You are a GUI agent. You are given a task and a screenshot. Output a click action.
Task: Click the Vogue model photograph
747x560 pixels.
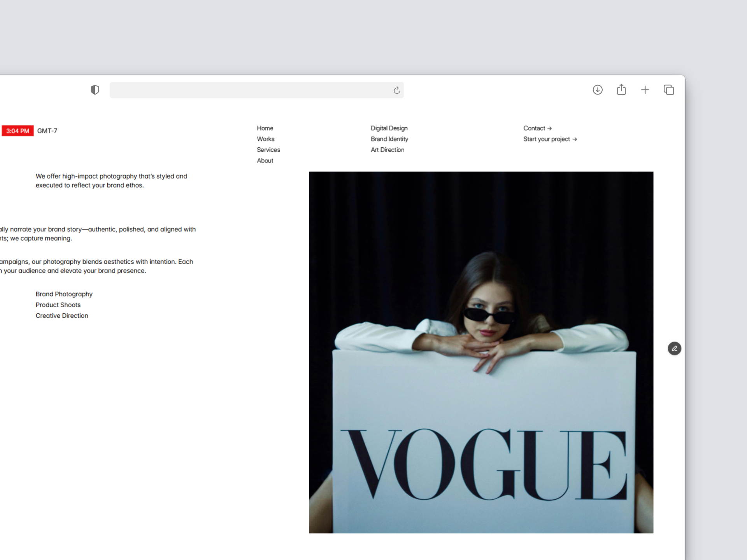pos(481,352)
